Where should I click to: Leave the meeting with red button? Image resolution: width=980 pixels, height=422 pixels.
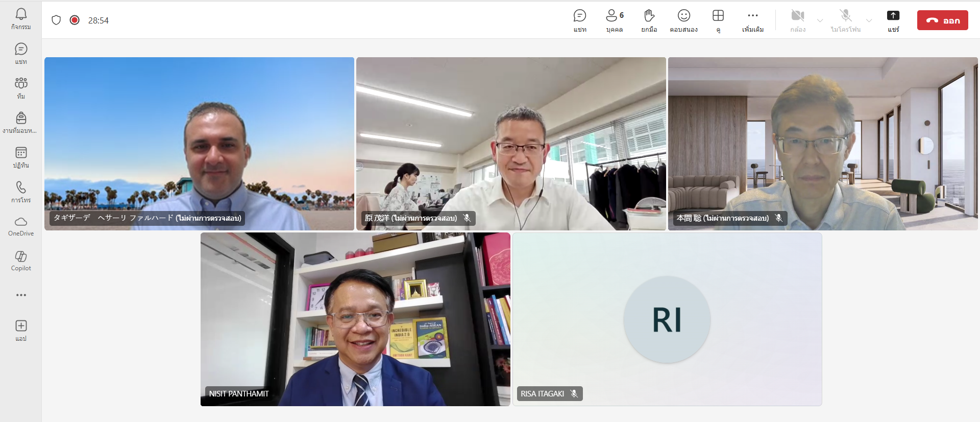coord(942,20)
